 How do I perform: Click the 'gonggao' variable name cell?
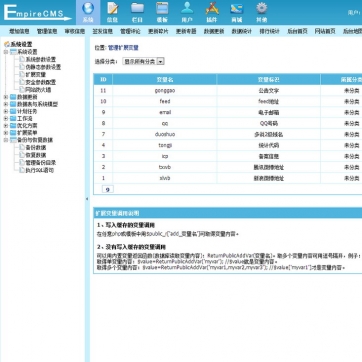(x=165, y=90)
